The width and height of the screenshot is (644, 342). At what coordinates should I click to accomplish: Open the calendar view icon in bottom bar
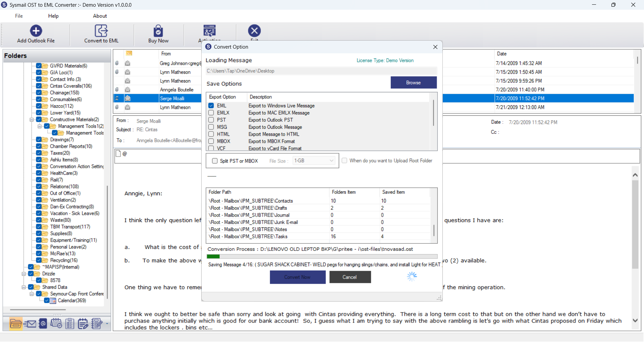point(56,324)
